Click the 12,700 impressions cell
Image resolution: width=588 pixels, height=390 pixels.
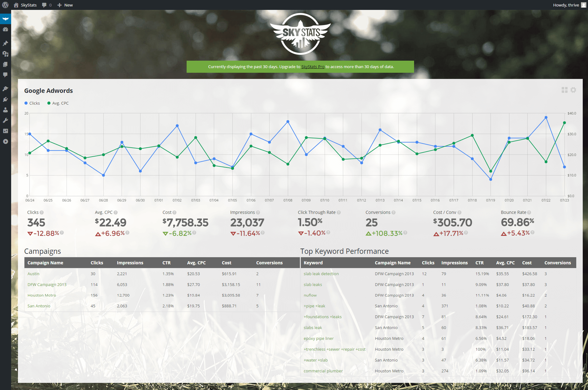pyautogui.click(x=123, y=295)
